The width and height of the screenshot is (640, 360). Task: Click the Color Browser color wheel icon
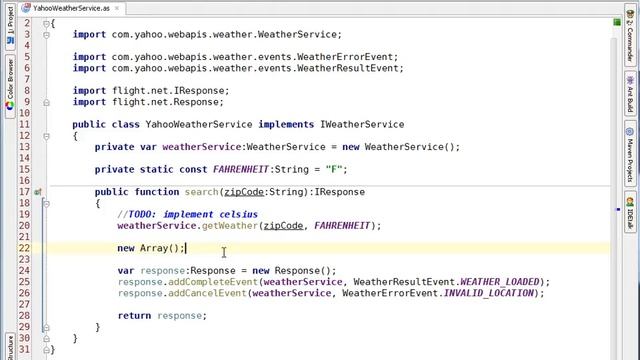click(10, 106)
